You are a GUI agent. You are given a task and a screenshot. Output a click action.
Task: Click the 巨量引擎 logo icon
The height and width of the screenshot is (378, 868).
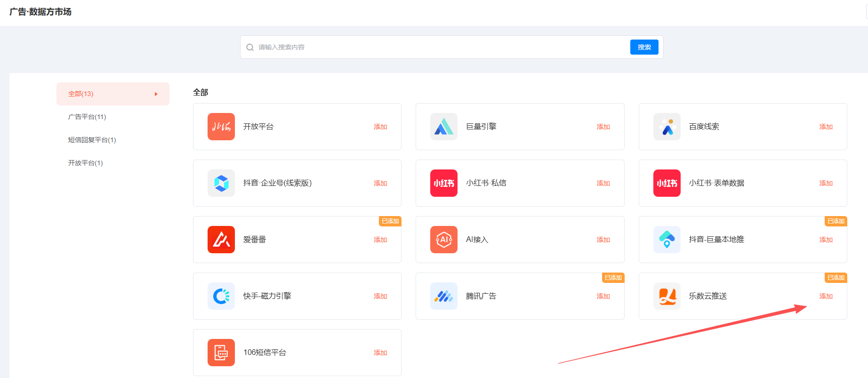point(443,127)
